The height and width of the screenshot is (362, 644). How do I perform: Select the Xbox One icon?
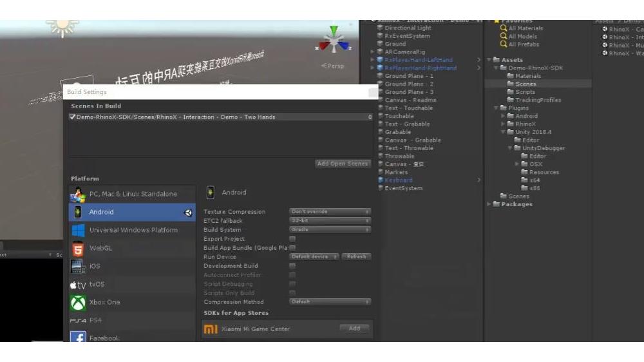point(78,303)
